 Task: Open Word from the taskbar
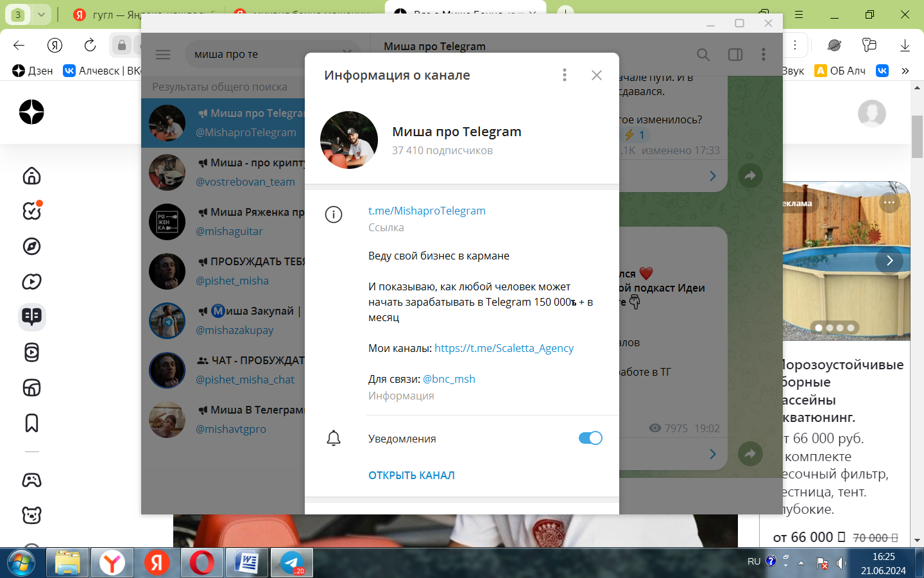247,563
